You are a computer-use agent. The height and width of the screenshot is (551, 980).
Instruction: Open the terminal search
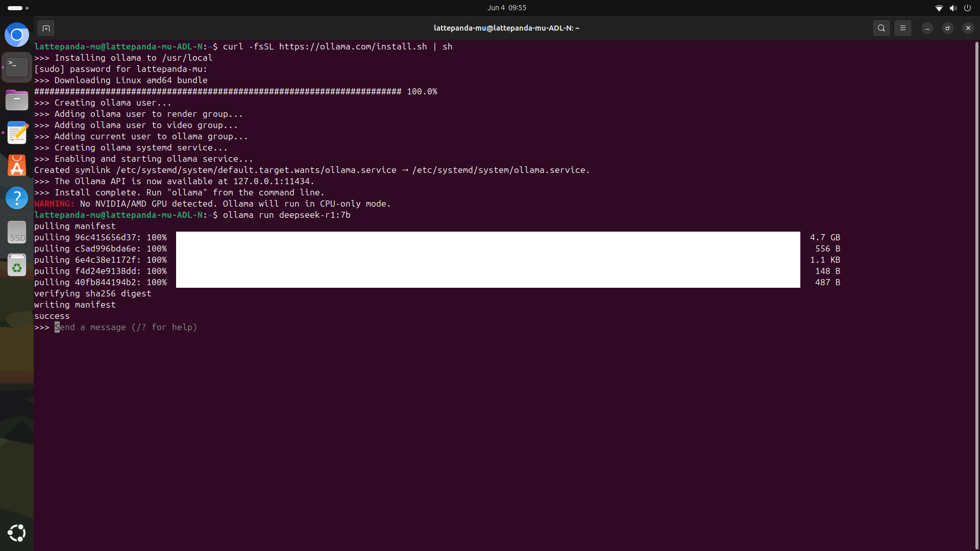[881, 28]
